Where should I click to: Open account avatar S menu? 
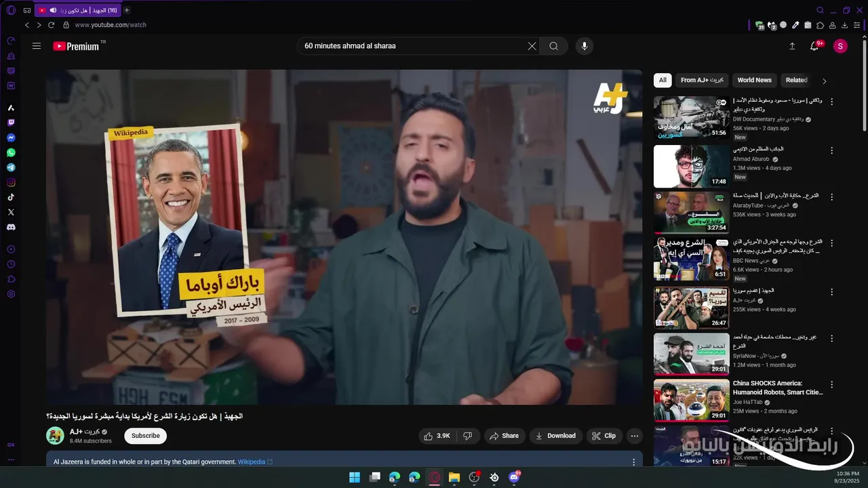840,46
